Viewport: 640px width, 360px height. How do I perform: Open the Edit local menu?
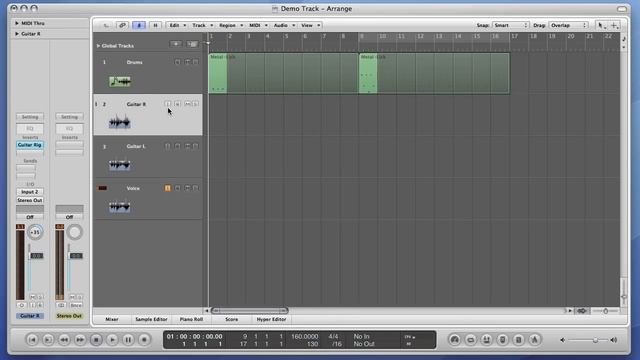tap(177, 25)
